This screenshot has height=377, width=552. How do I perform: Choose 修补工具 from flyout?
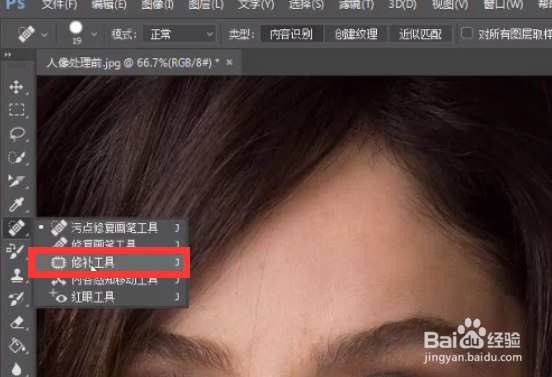[109, 263]
